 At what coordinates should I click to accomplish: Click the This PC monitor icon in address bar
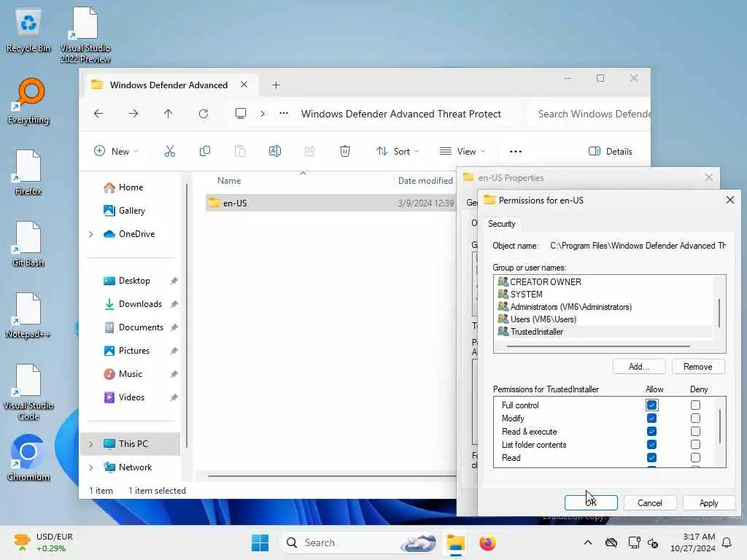[241, 113]
